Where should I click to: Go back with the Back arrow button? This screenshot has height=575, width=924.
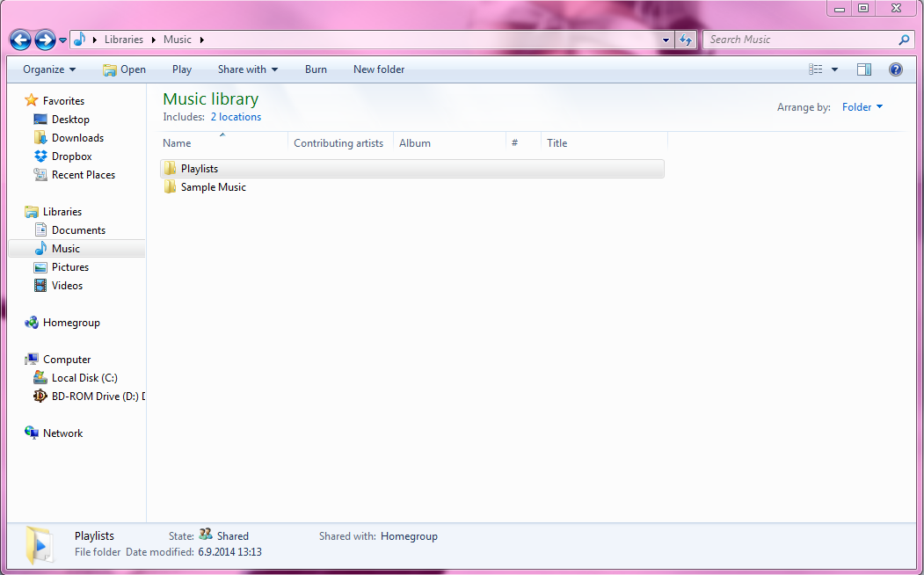tap(20, 40)
